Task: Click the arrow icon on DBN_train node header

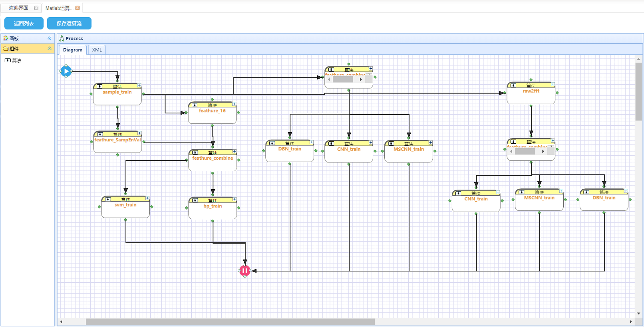Action: point(272,143)
